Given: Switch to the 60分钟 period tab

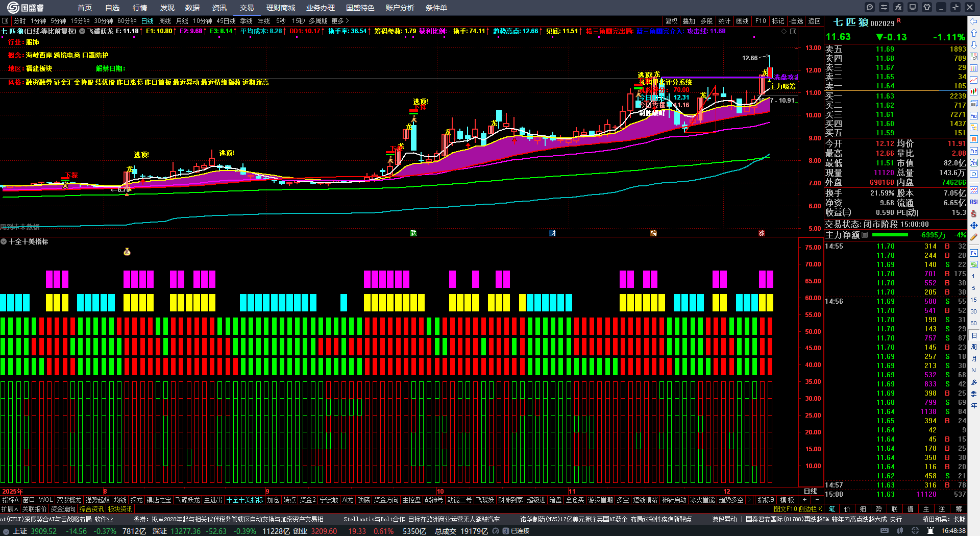Looking at the screenshot, I should (127, 21).
